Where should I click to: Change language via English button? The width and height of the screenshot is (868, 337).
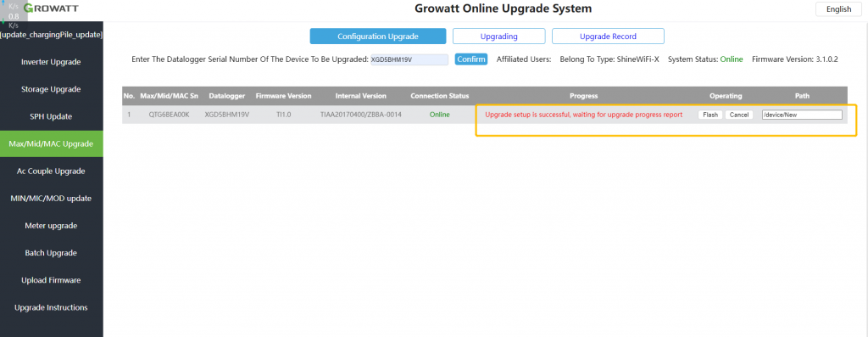tap(838, 8)
